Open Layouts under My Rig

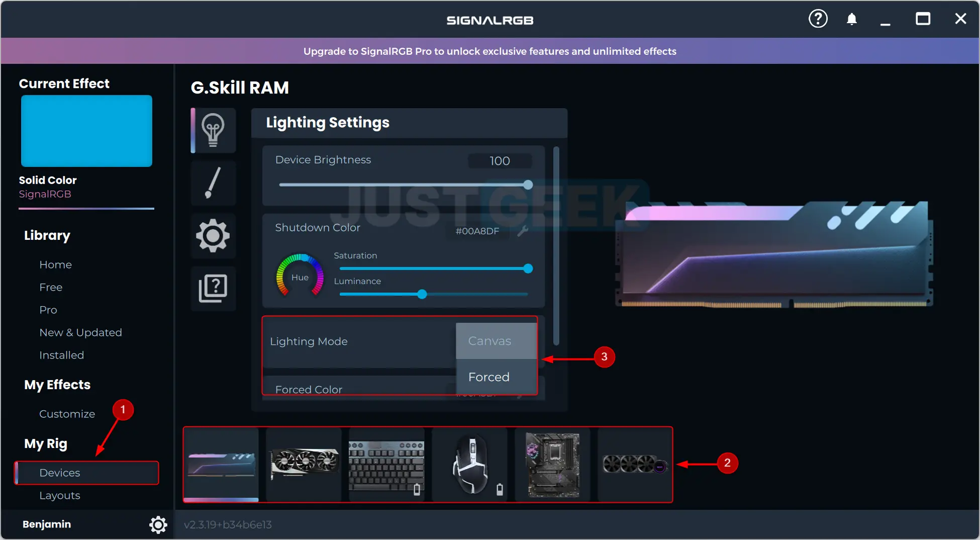[60, 495]
